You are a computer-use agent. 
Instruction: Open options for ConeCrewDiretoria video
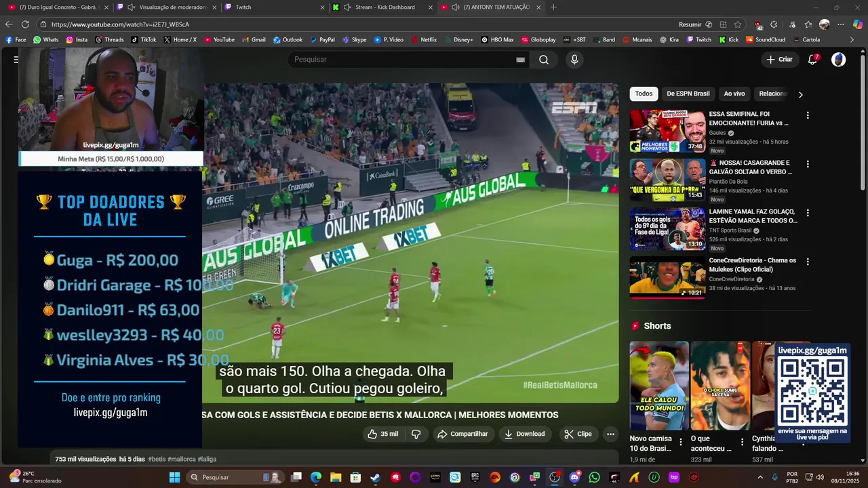807,262
